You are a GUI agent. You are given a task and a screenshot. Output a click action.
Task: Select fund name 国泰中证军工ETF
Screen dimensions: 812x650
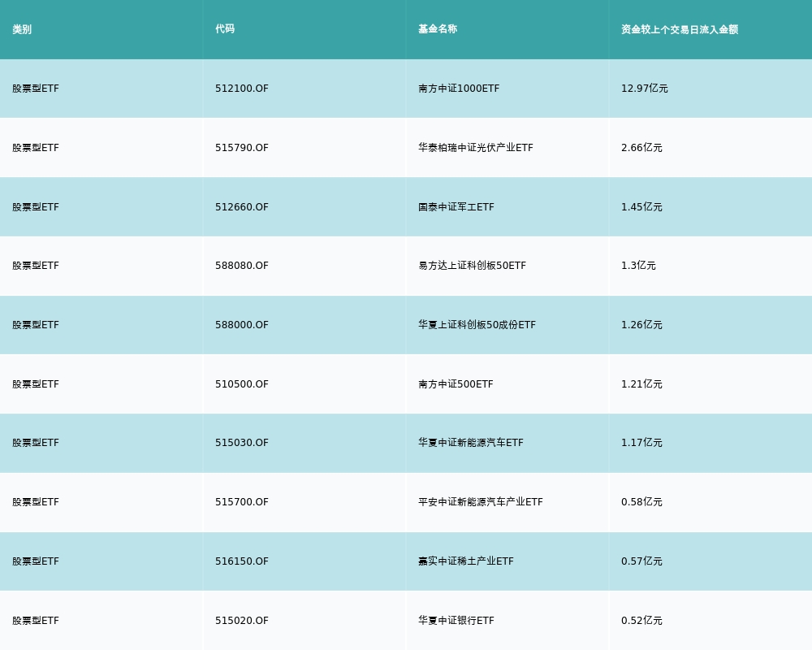[456, 207]
